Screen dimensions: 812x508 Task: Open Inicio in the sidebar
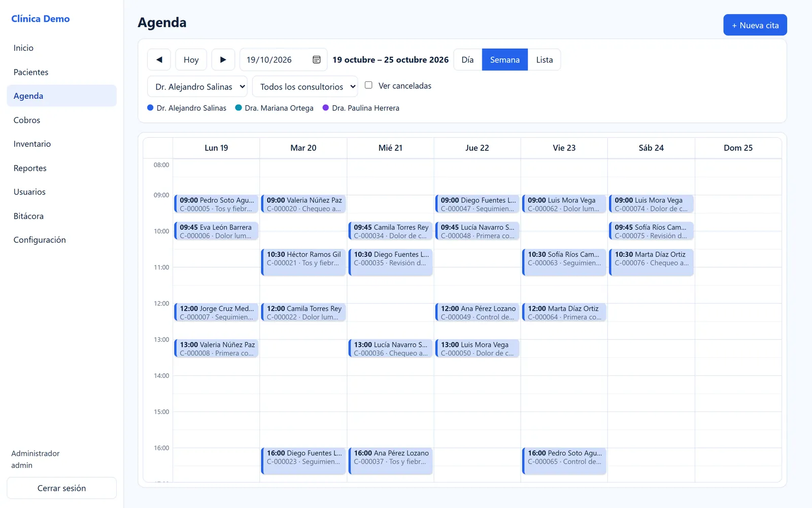point(61,48)
